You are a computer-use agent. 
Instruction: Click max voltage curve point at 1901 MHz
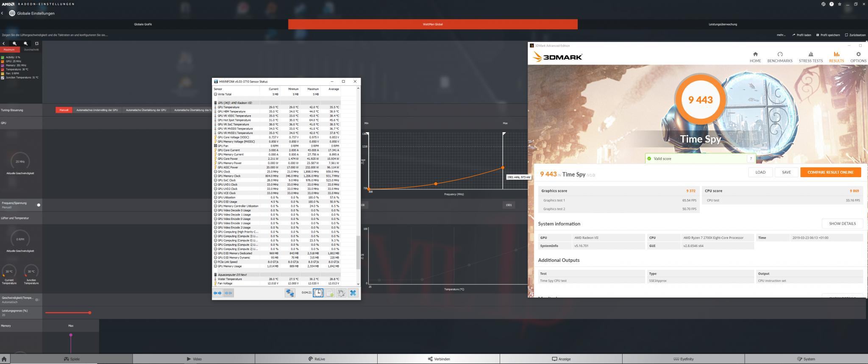pos(503,167)
